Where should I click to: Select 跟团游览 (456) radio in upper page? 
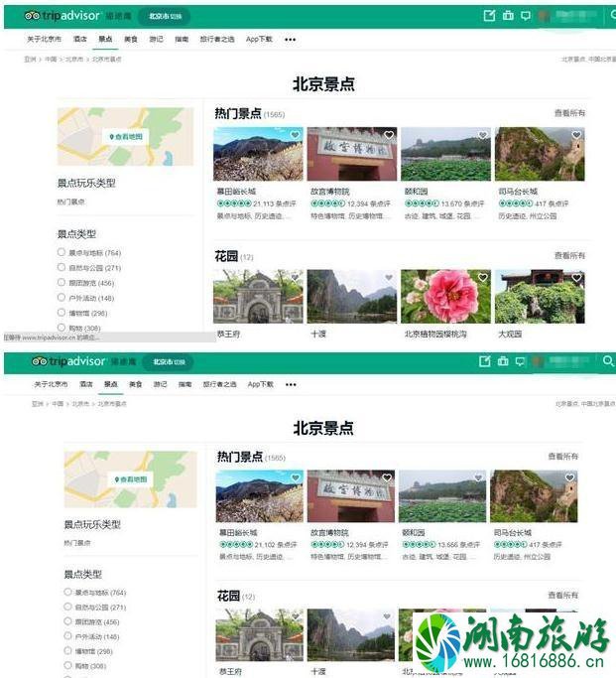coord(62,282)
